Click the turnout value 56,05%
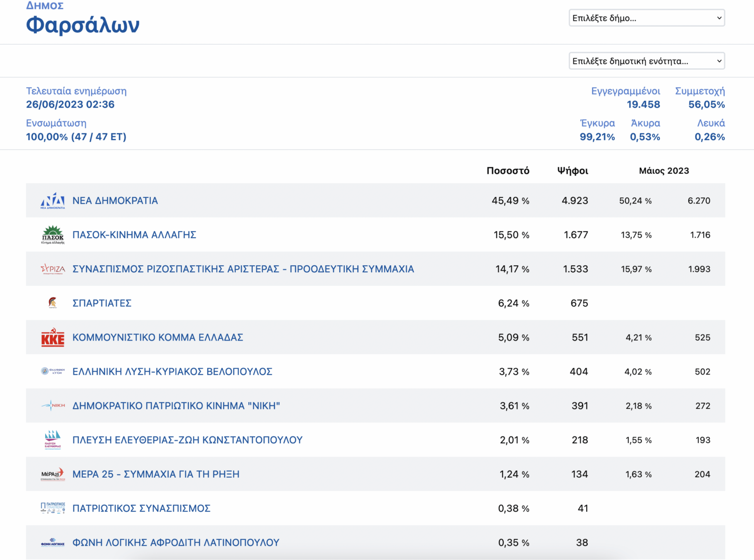Viewport: 754px width, 560px height. coord(707,104)
